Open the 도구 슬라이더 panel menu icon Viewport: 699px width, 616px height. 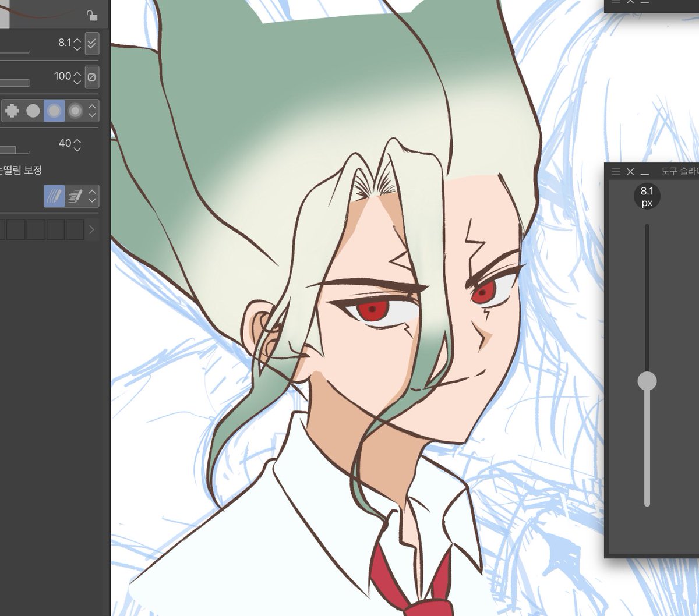[x=616, y=171]
